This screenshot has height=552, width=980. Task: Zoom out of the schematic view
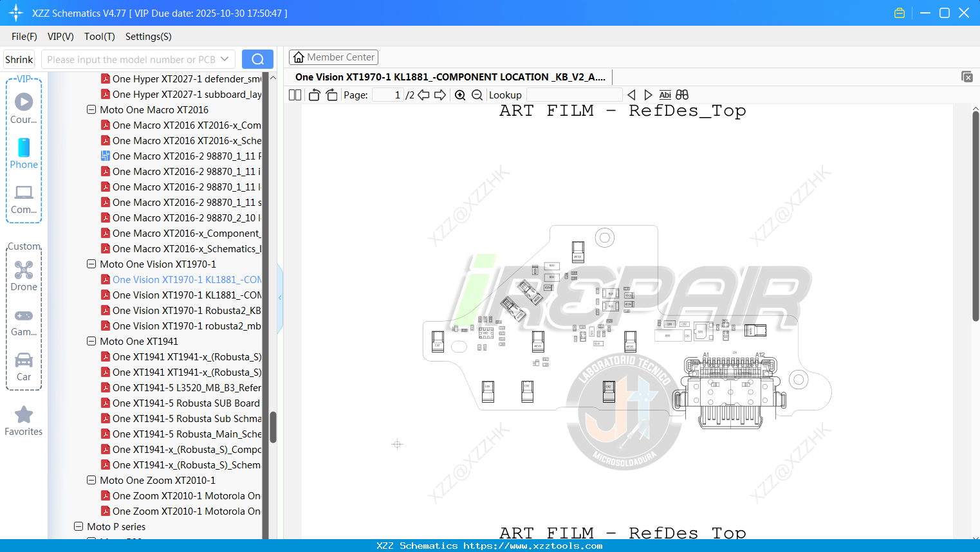coord(477,95)
